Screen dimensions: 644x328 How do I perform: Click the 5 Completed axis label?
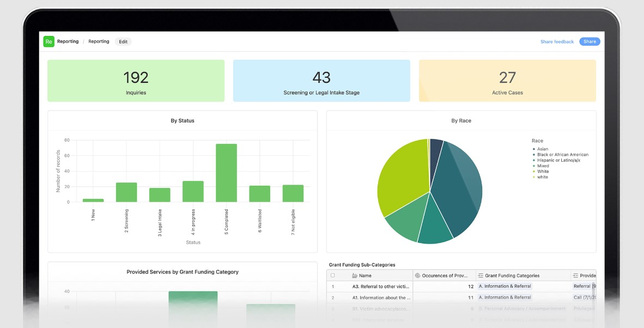tap(226, 222)
